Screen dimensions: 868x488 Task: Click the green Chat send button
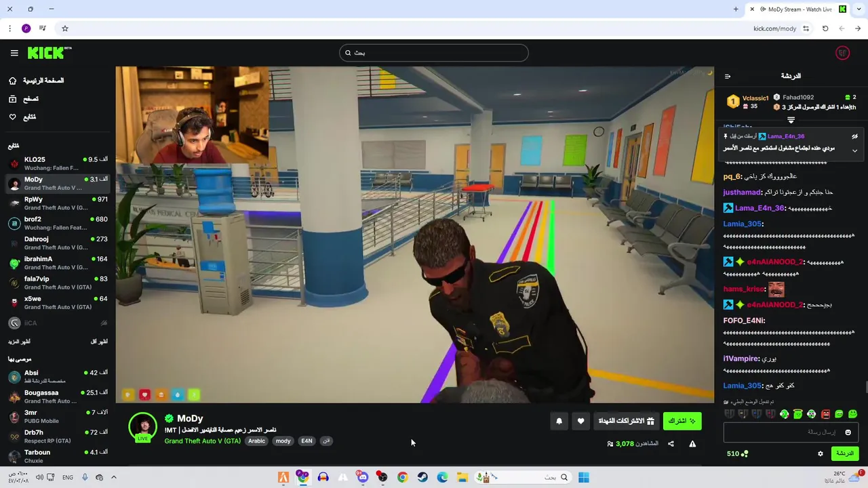(845, 453)
